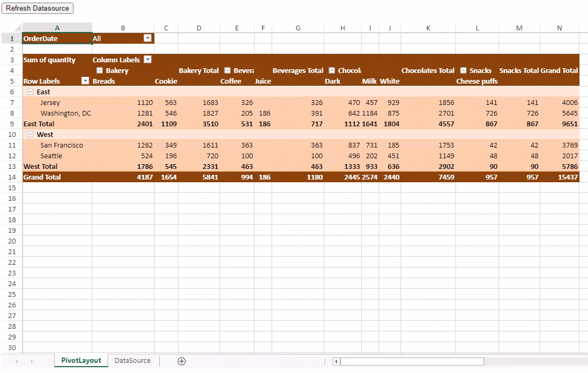
Task: Click the tab strip splitter dots
Action: [325, 361]
